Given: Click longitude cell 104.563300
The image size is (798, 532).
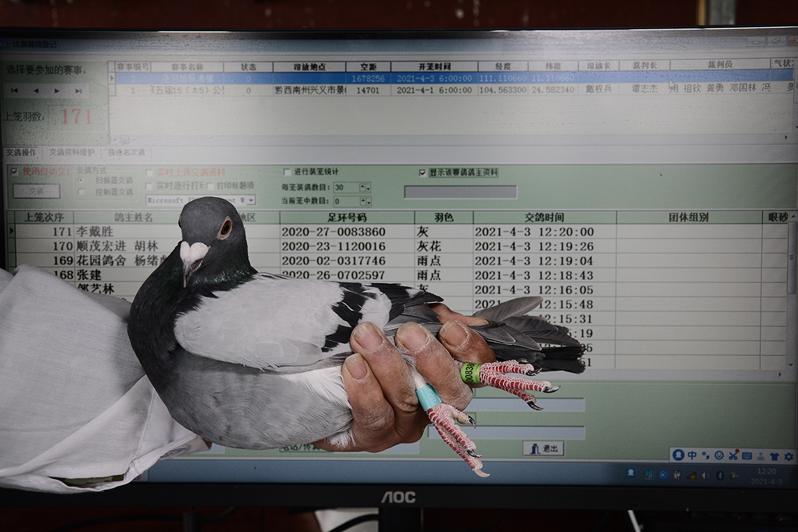Looking at the screenshot, I should coord(502,90).
